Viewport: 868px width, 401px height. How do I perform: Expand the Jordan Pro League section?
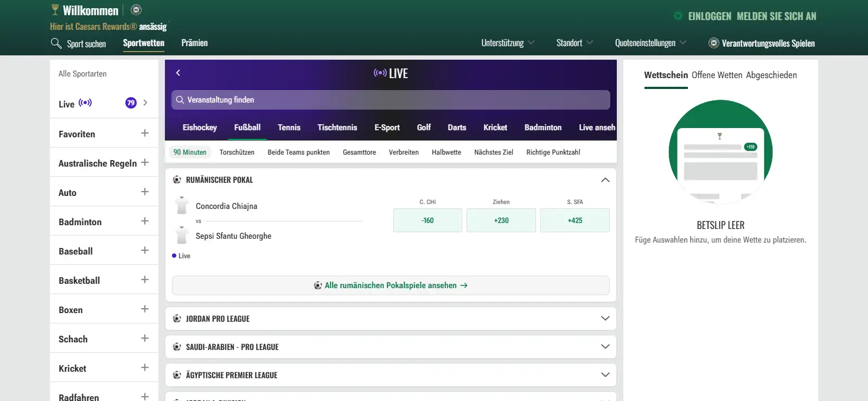(605, 319)
